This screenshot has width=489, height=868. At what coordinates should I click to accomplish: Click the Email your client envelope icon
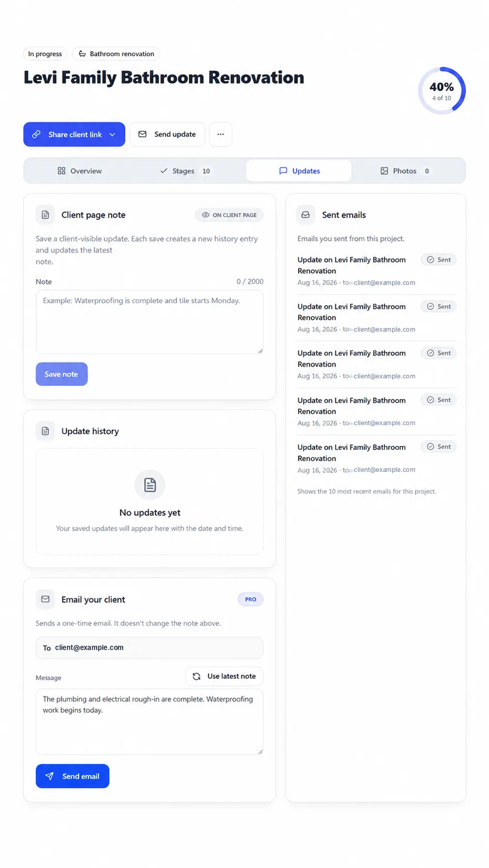click(x=45, y=599)
